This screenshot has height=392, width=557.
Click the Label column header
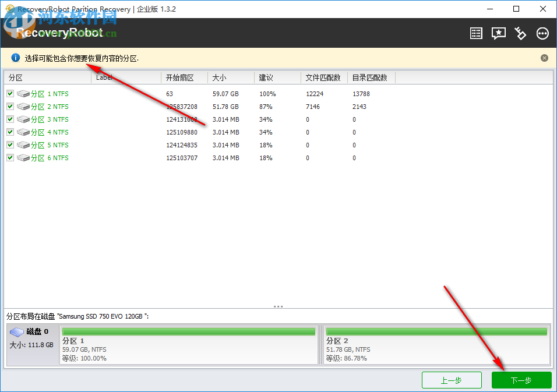[x=104, y=77]
